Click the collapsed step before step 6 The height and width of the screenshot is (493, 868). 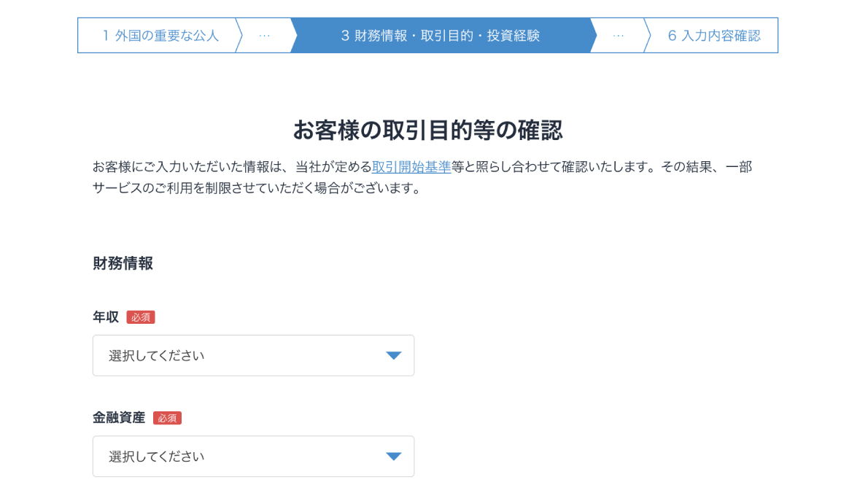[x=618, y=36]
